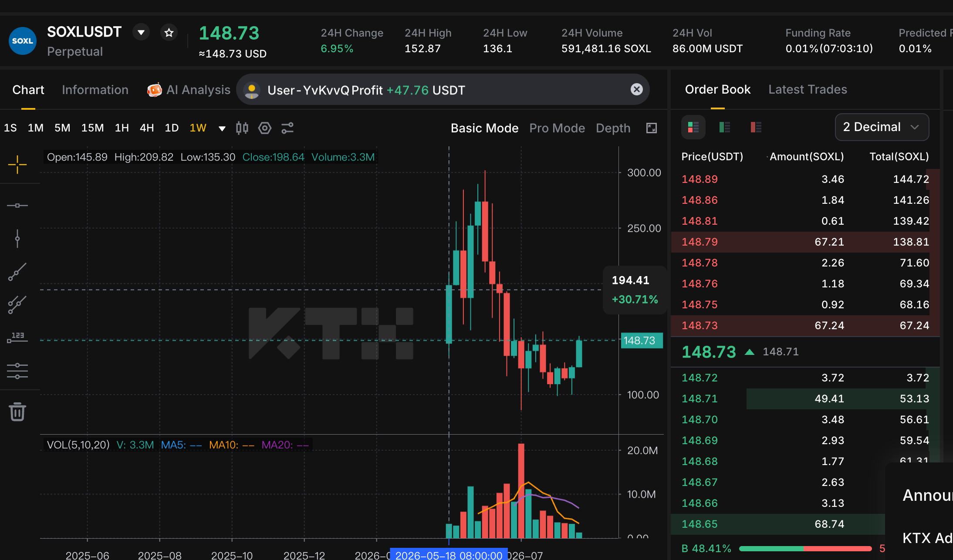The width and height of the screenshot is (953, 560).
Task: Show both bids and asks view
Action: click(693, 127)
